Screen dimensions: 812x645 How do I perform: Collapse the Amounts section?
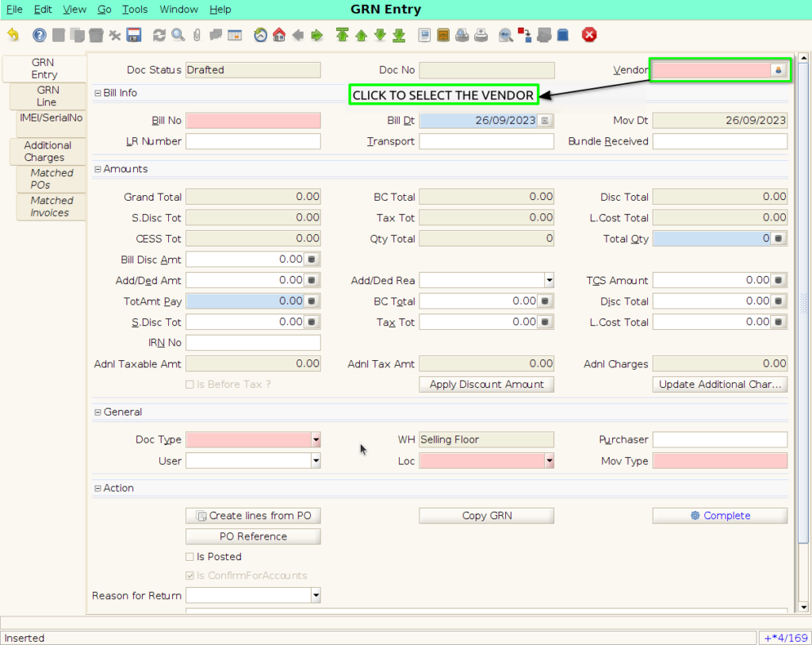pos(98,169)
